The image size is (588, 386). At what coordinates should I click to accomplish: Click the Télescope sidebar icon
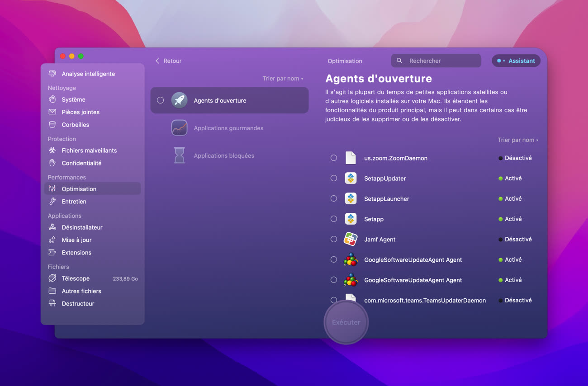tap(52, 278)
